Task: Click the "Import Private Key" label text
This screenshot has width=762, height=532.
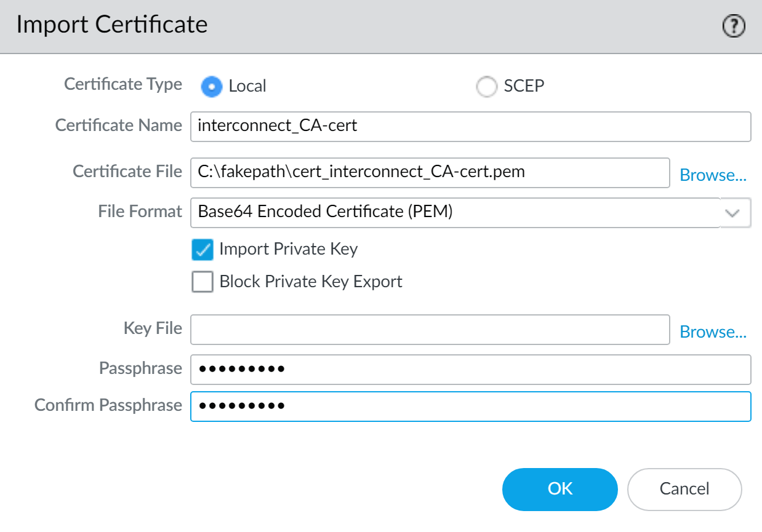Action: (x=288, y=249)
